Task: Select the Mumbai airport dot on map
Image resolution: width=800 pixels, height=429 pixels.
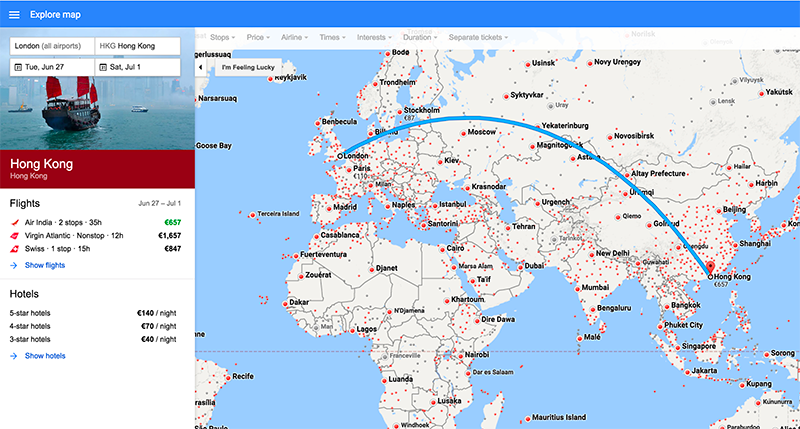Action: (x=578, y=289)
